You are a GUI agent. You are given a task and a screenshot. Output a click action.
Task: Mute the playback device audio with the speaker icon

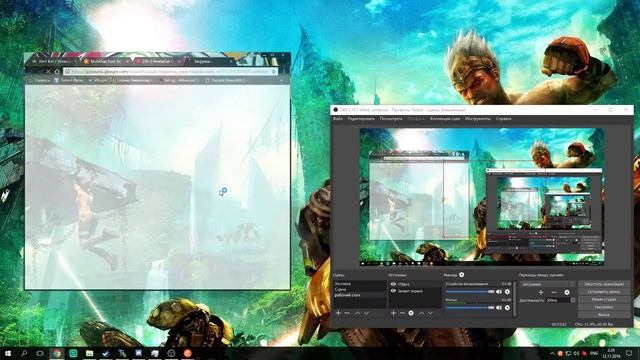pos(499,292)
